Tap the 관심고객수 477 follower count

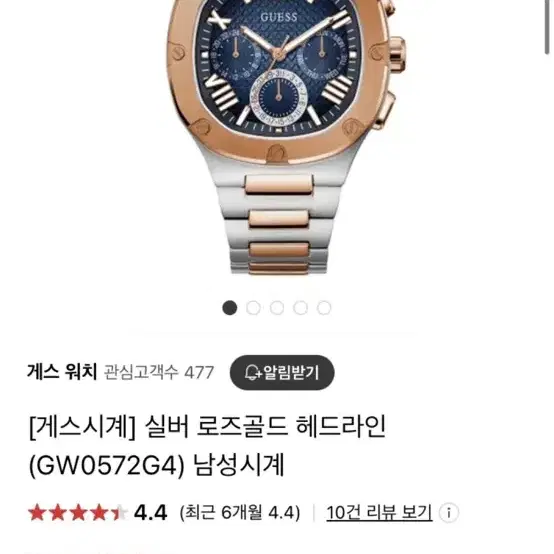coord(159,373)
